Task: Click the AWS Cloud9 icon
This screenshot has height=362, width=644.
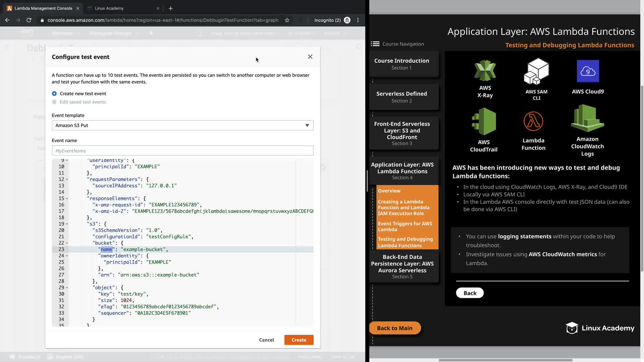Action: (588, 71)
